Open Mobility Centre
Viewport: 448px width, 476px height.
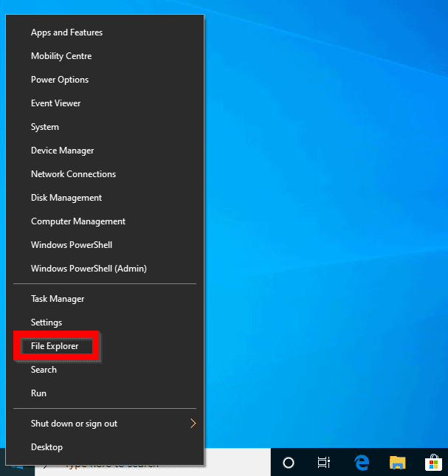pos(105,56)
